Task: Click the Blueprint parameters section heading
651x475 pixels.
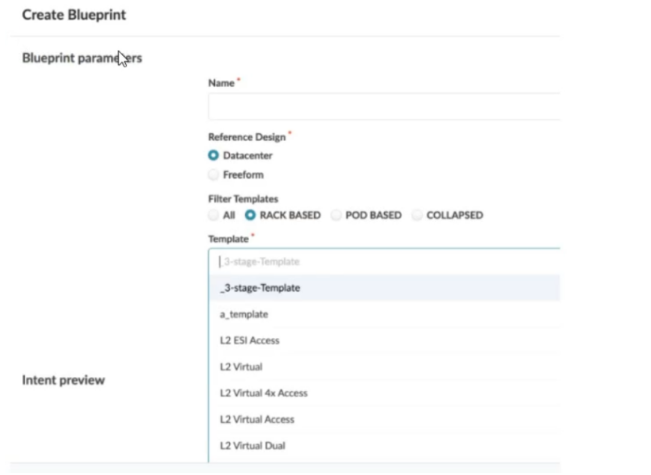Action: click(82, 58)
